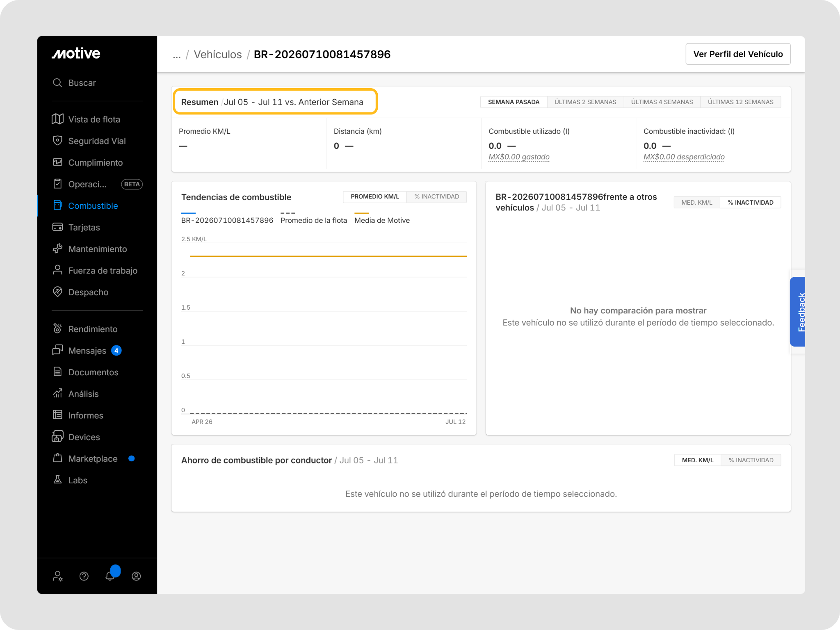Click the APR 26 axis date
The height and width of the screenshot is (630, 840).
(x=202, y=422)
